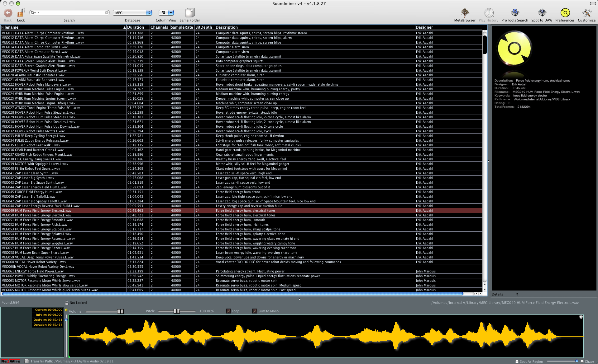Select MEG060b VOCAL Hover Robot Variety Dry
The image size is (598, 364).
click(x=242, y=267)
